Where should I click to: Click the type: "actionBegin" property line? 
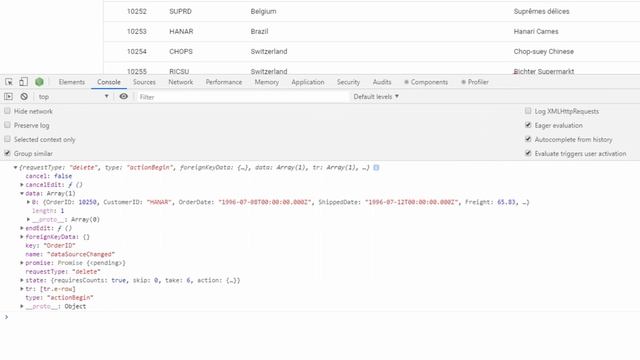coord(60,298)
